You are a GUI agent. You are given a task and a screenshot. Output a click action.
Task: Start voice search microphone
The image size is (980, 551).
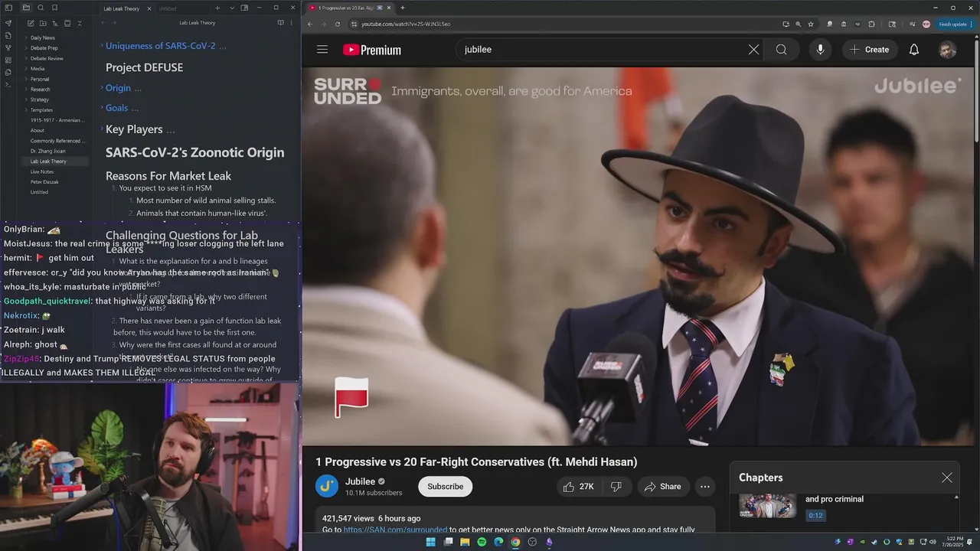(x=820, y=50)
